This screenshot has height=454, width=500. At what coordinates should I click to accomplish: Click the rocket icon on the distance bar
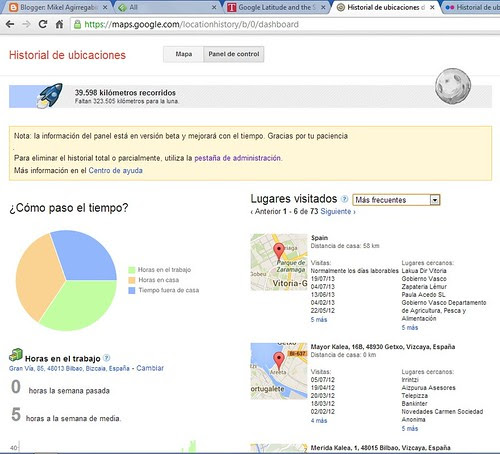(50, 95)
